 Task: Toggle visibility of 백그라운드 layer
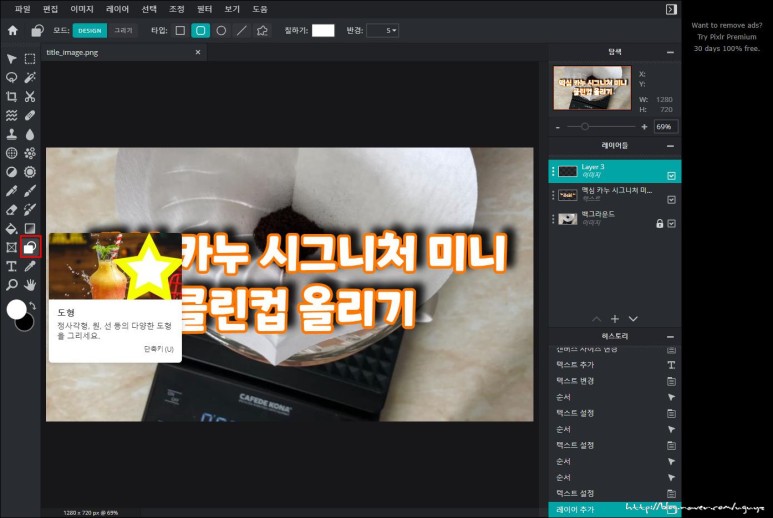[x=671, y=223]
